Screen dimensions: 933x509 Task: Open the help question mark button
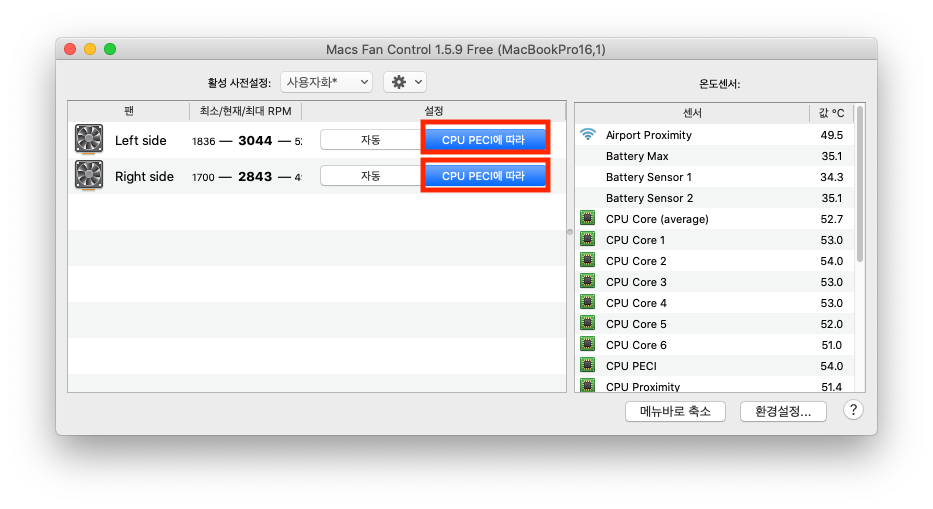point(853,410)
